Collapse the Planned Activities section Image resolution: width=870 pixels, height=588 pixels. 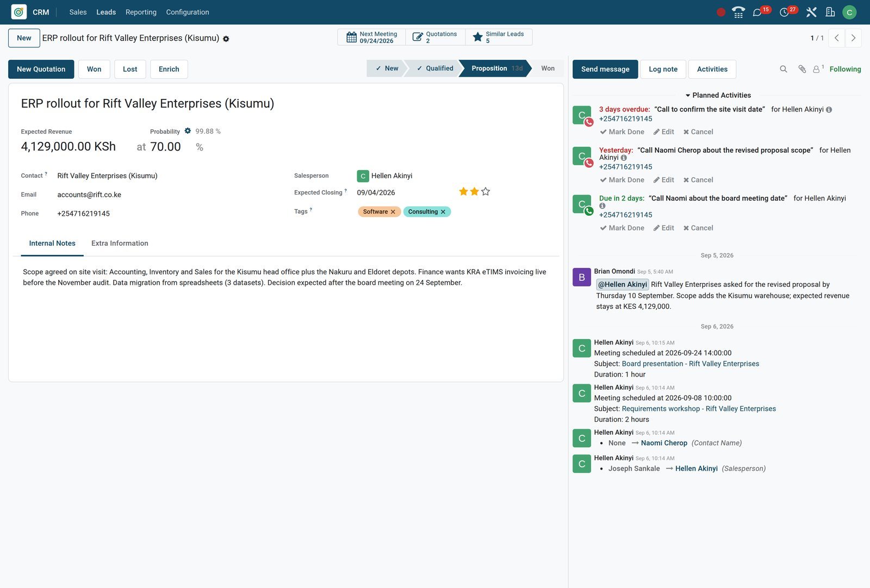(x=717, y=95)
